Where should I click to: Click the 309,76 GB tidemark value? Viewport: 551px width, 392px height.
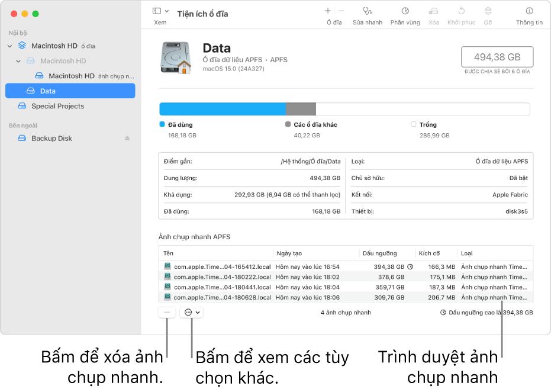click(x=389, y=297)
